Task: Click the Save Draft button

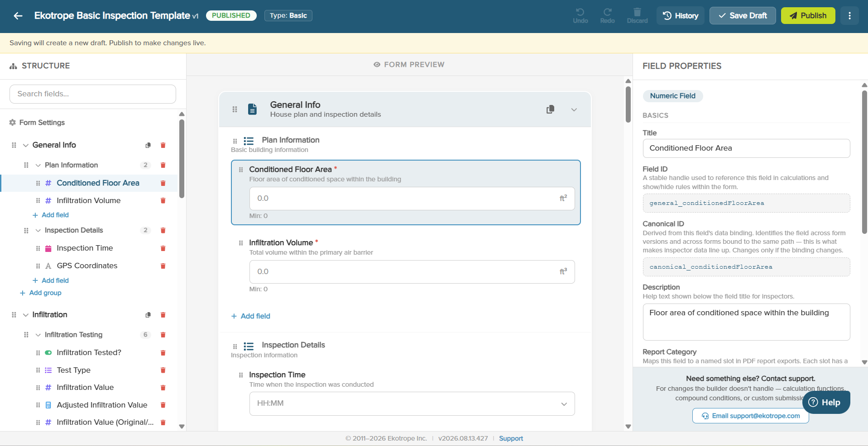Action: (x=743, y=16)
